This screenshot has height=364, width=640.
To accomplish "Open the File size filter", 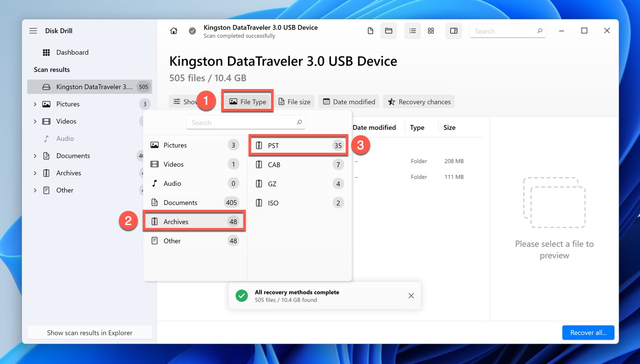I will [x=294, y=102].
